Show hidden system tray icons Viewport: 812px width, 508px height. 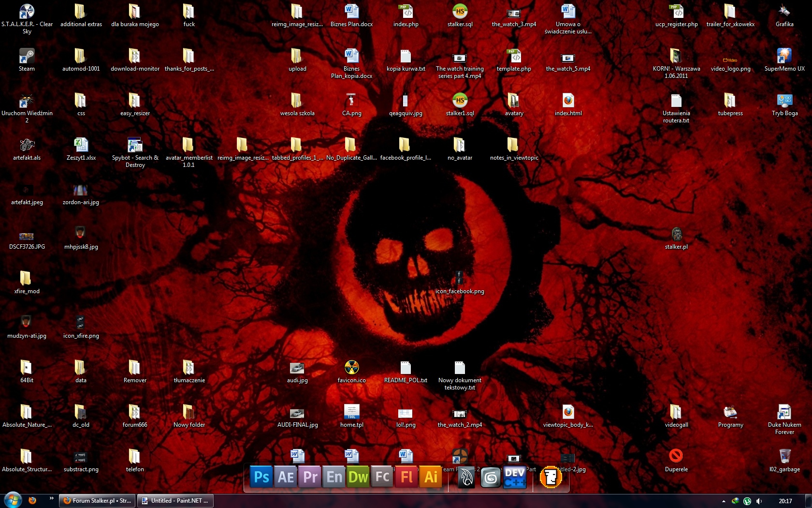click(x=724, y=501)
